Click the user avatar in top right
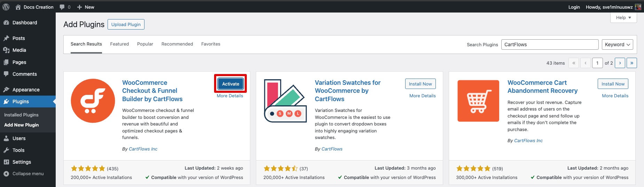 click(x=638, y=7)
